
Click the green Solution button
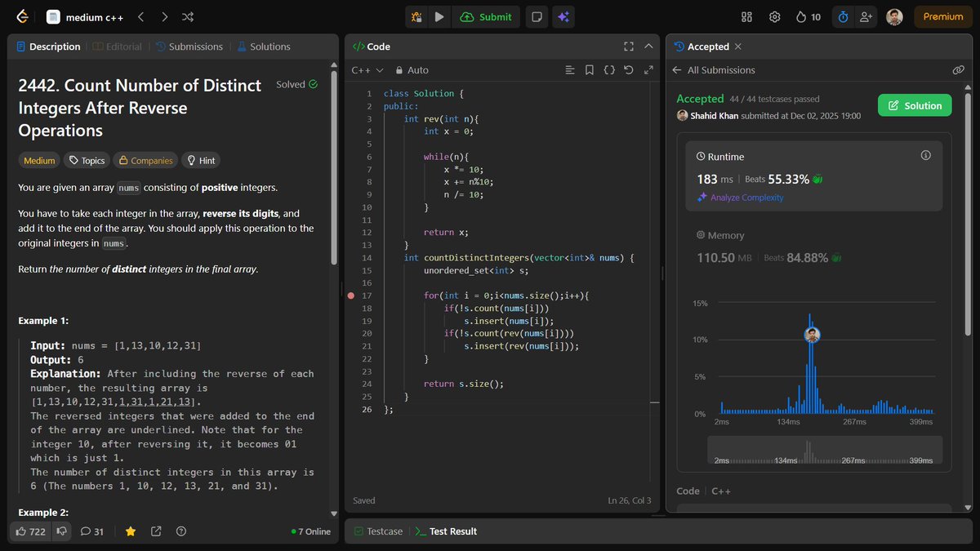click(x=915, y=105)
